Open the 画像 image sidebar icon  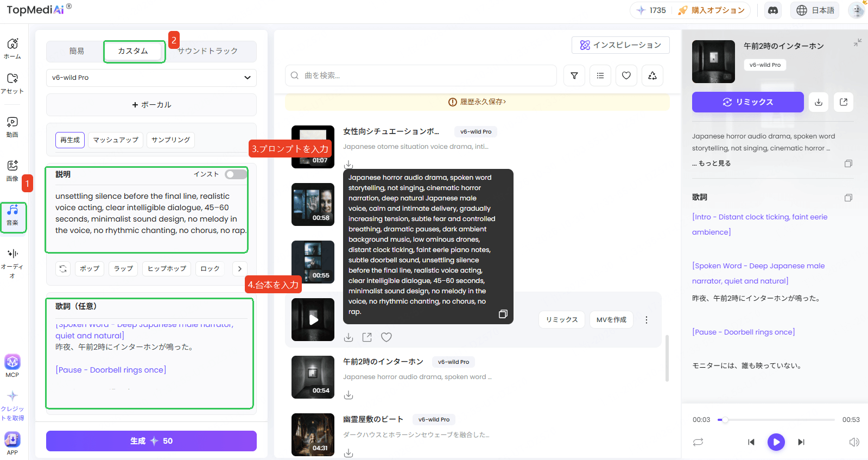click(12, 171)
